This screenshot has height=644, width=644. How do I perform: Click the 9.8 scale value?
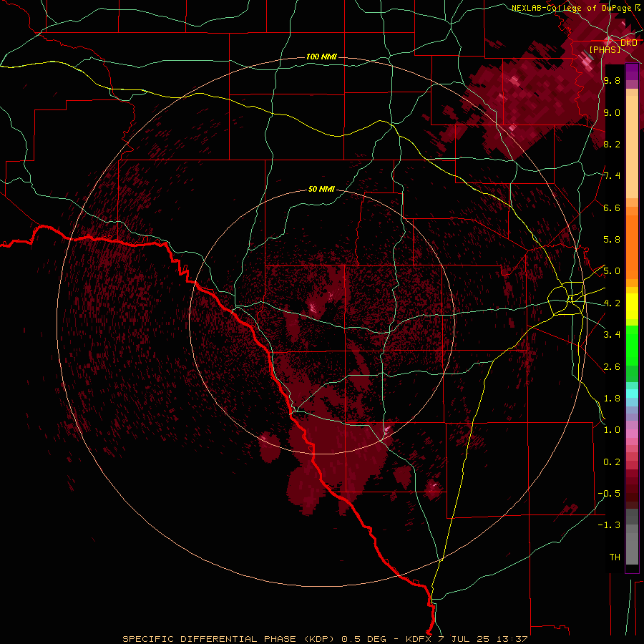coord(612,80)
